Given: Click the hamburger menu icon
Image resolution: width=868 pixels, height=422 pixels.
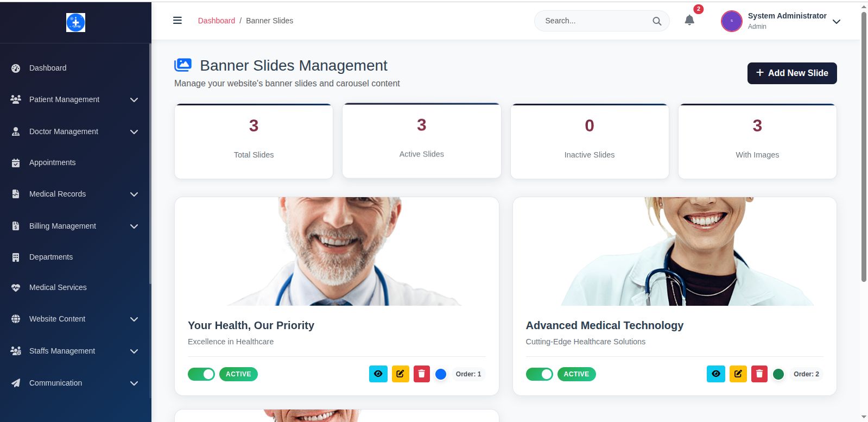Looking at the screenshot, I should 178,21.
